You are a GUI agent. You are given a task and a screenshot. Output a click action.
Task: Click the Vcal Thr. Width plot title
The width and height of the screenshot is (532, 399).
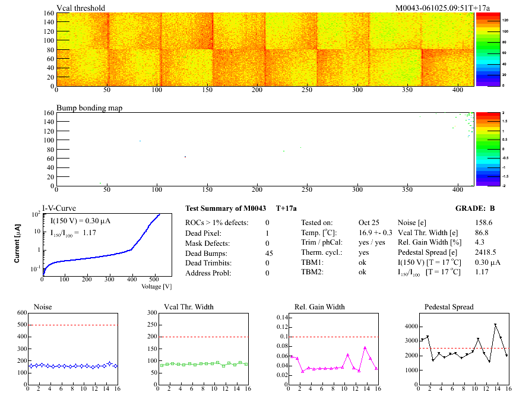[x=188, y=307]
